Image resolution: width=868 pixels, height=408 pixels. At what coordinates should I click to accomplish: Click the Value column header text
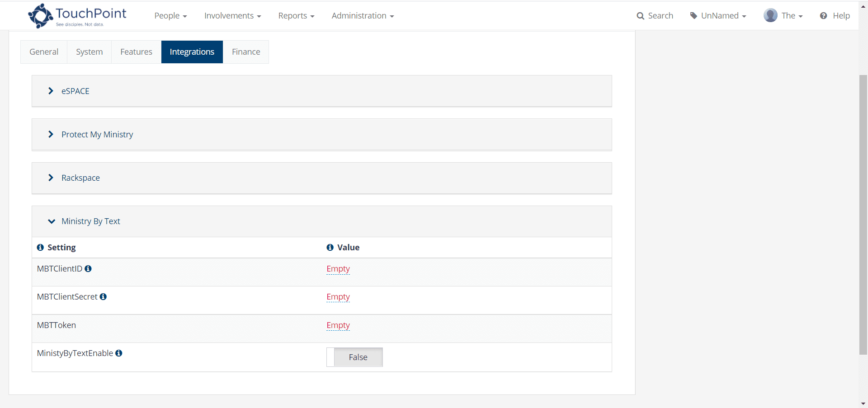[x=349, y=248]
